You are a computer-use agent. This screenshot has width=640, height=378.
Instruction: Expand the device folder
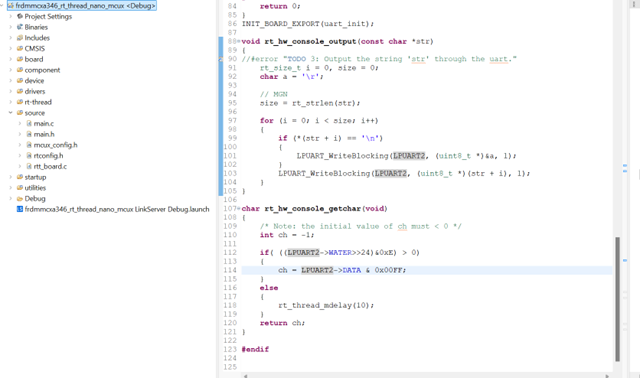coord(11,80)
